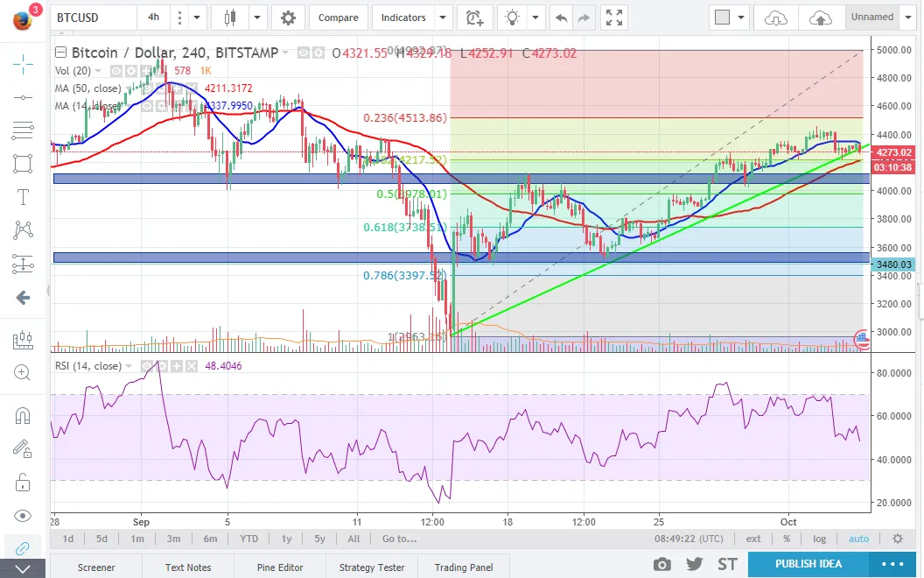Collapse the chart legend with the minus box
This screenshot has height=578, width=924.
(x=60, y=53)
